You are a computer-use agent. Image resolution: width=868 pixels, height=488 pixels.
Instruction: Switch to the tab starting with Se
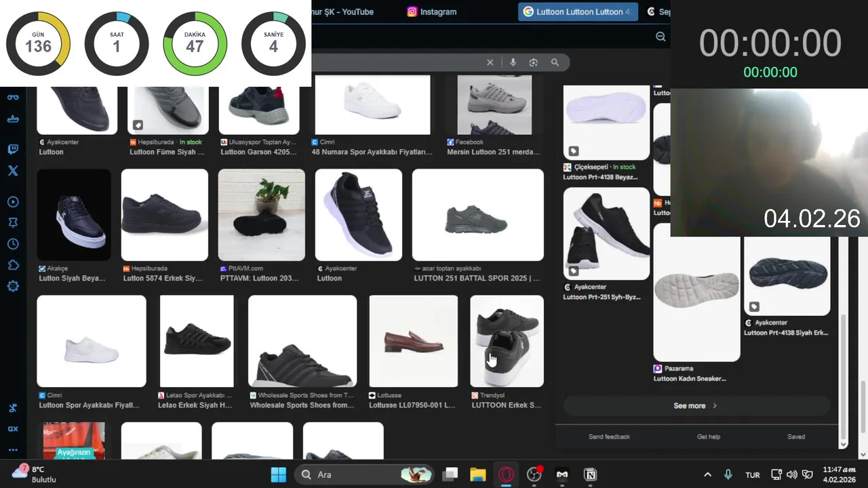tap(658, 12)
